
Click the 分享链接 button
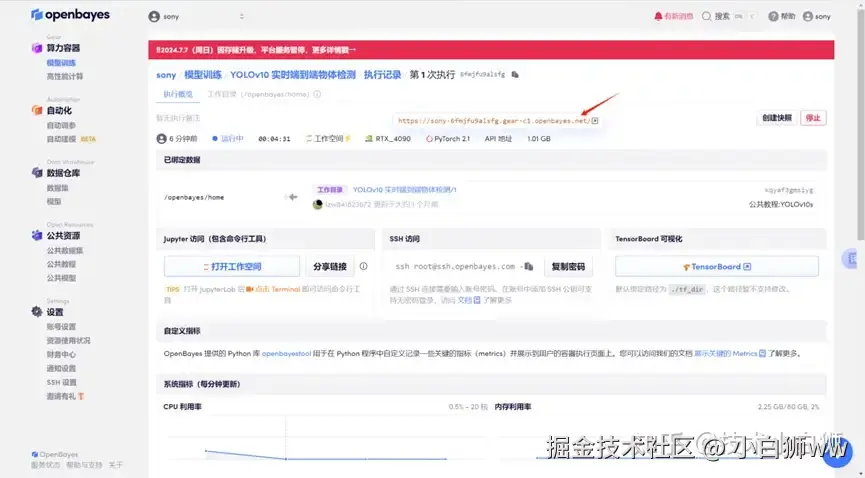[x=330, y=267]
